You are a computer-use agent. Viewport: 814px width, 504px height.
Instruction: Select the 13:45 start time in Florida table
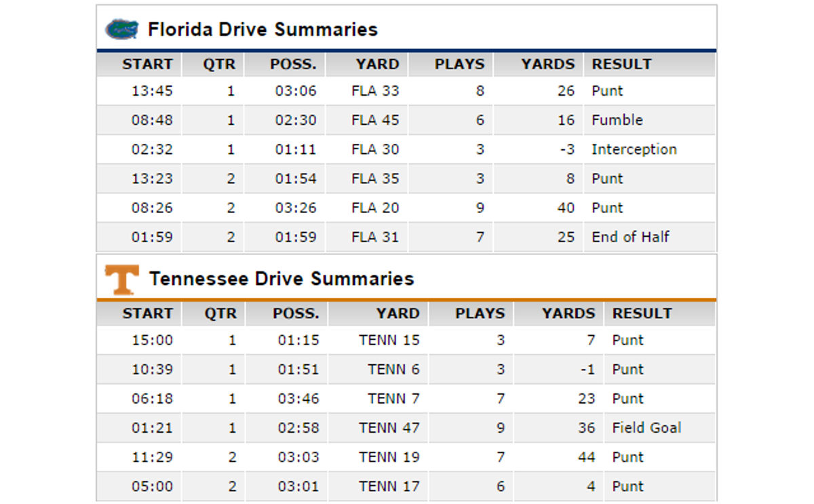tap(152, 91)
